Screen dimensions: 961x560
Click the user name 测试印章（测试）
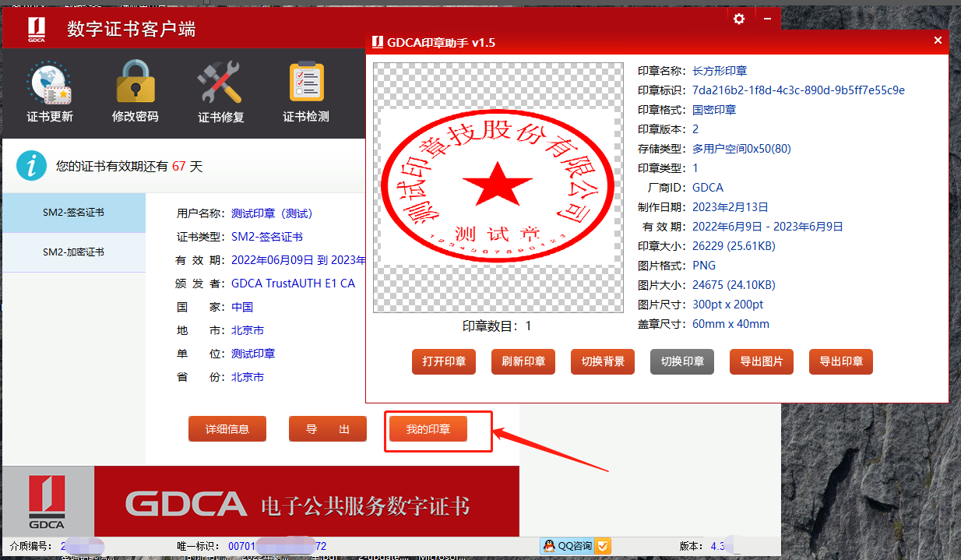tap(272, 213)
